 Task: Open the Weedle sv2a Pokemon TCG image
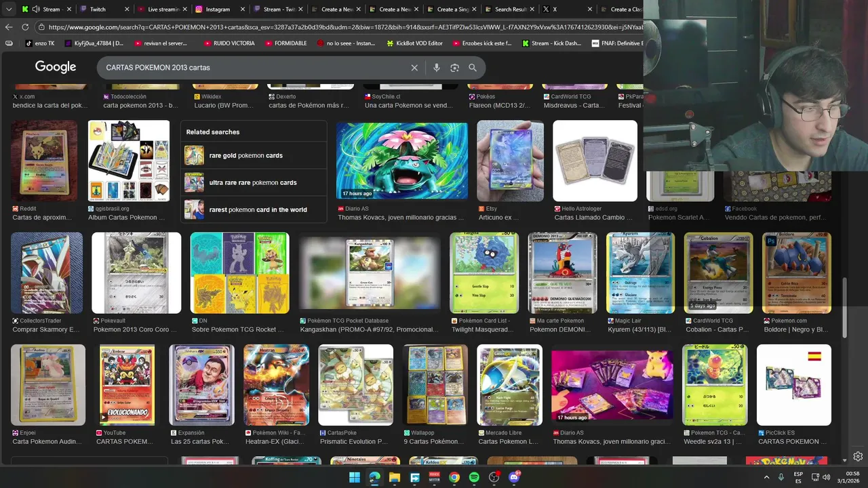point(715,385)
